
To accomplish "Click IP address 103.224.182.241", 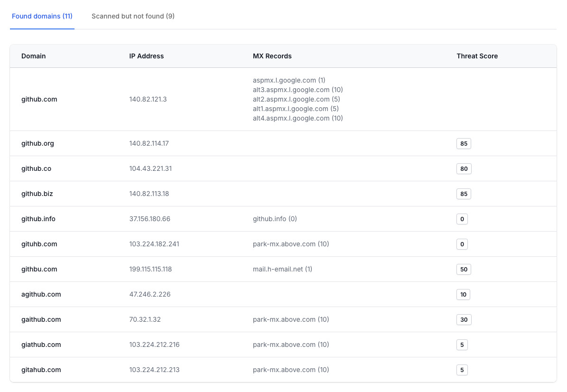I will [x=154, y=244].
